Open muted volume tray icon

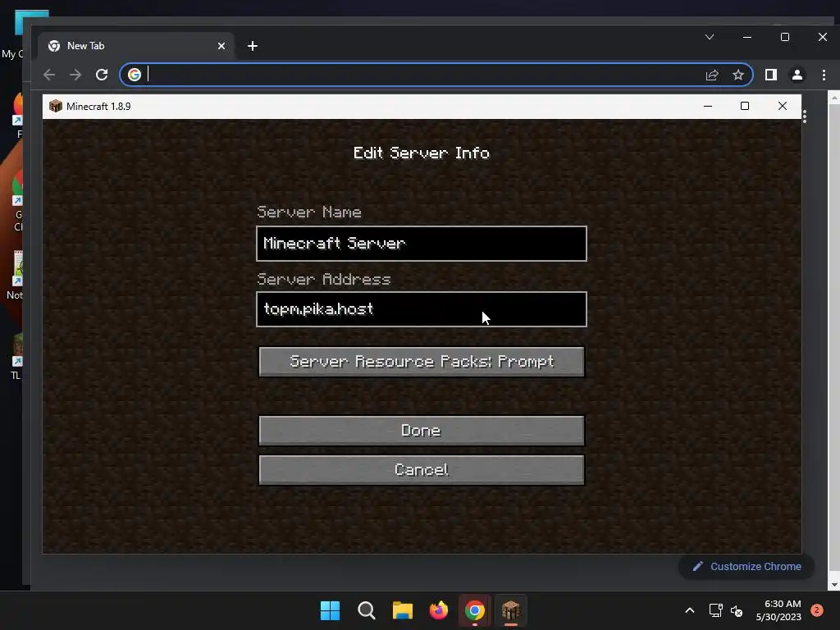737,610
